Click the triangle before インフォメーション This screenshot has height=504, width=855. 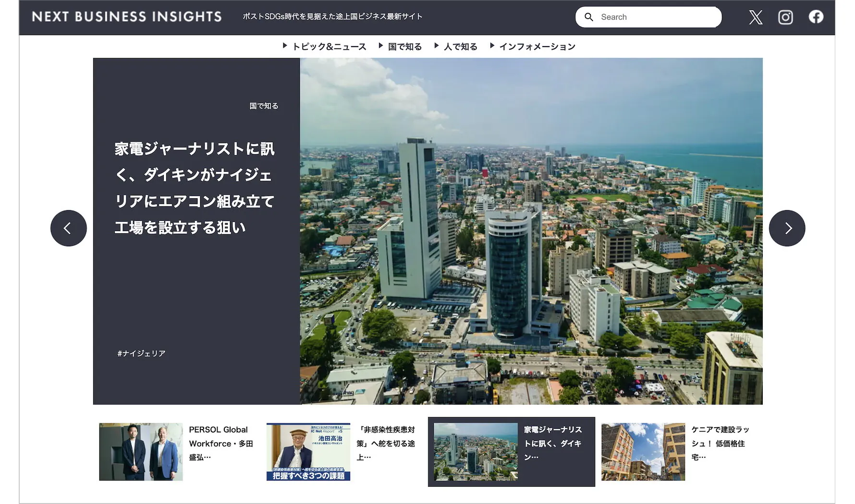tap(492, 46)
